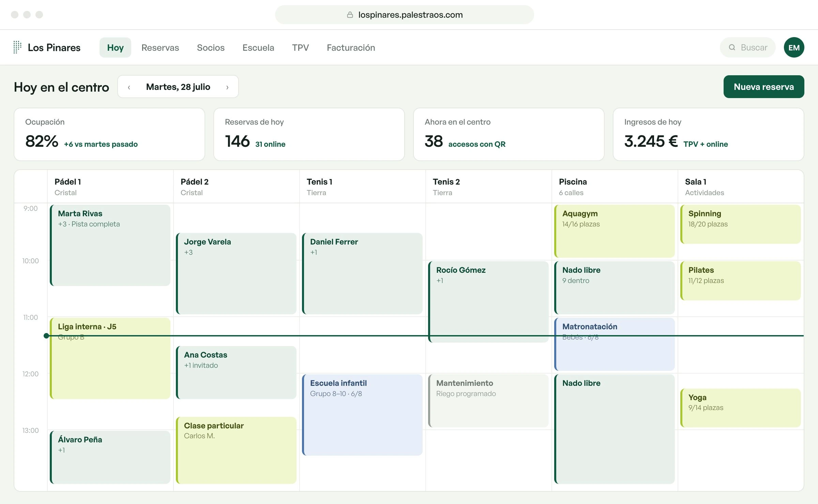This screenshot has height=504, width=818.
Task: Select the Piscina column header
Action: (615, 187)
